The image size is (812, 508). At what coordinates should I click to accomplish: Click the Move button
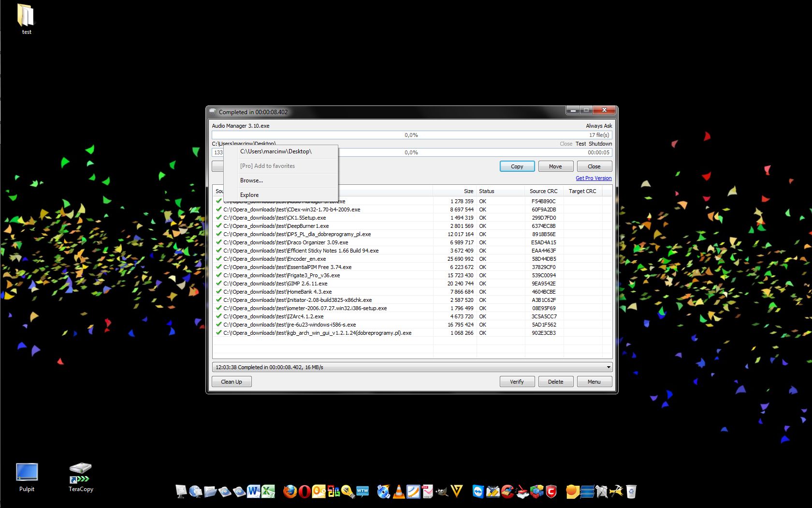pos(556,166)
